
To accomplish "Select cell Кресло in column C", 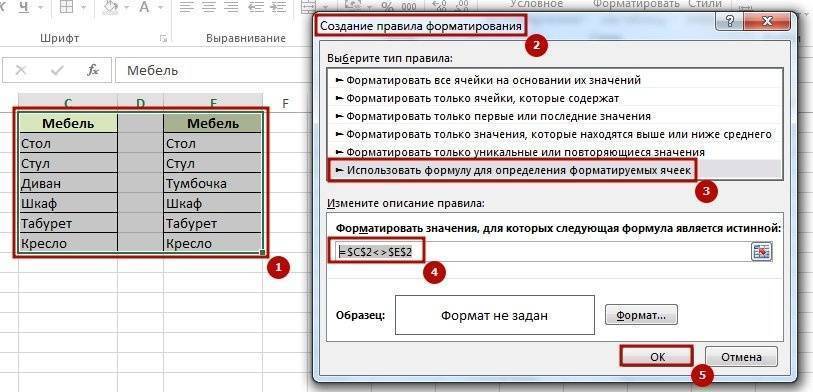I will pos(68,243).
